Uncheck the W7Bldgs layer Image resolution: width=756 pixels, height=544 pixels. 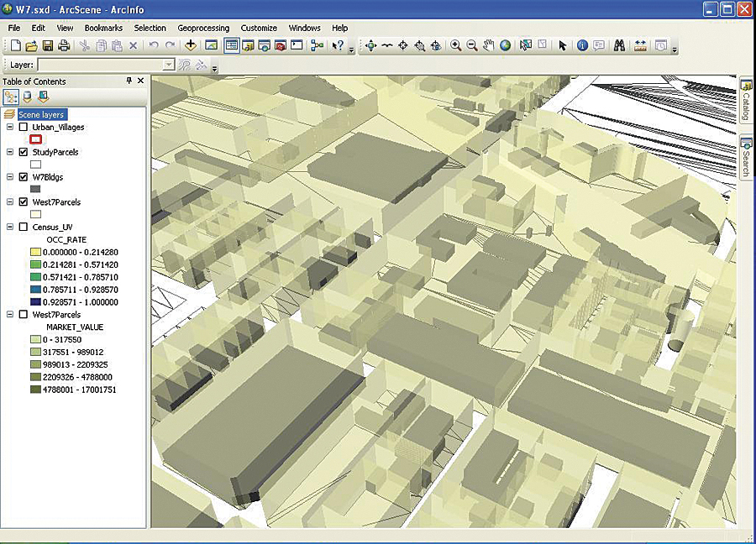(x=24, y=178)
